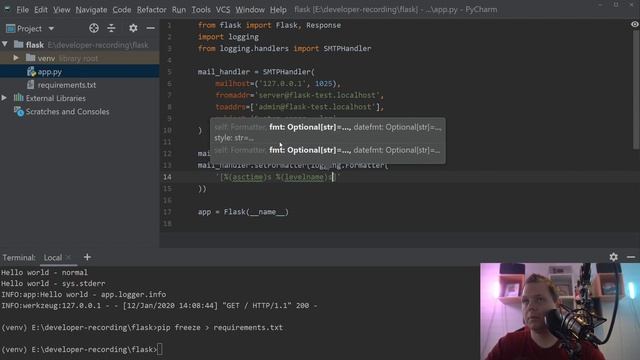Image resolution: width=640 pixels, height=360 pixels.
Task: Click the venv folder icon
Action: click(x=31, y=58)
